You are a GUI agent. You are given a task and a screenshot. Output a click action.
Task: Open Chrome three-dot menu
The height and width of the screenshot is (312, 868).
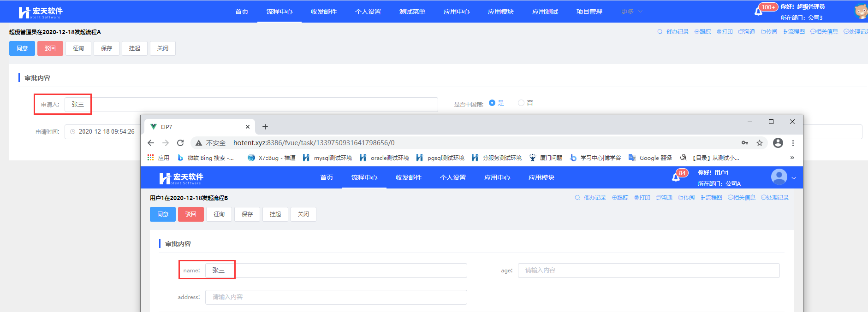pos(793,143)
